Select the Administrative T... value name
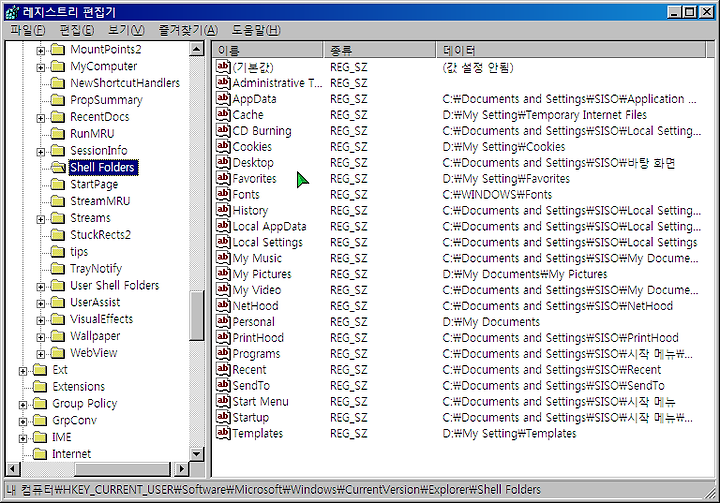The image size is (720, 503). point(277,83)
